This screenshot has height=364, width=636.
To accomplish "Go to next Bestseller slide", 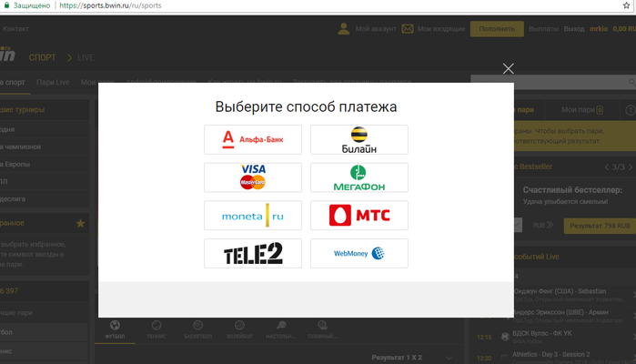I will 631,167.
